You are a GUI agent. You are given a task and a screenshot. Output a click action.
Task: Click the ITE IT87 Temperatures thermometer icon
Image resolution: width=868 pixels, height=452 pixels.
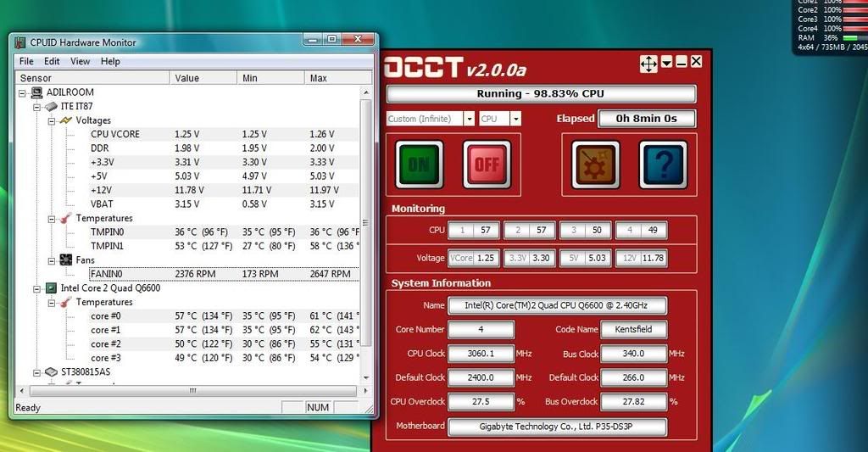point(66,218)
